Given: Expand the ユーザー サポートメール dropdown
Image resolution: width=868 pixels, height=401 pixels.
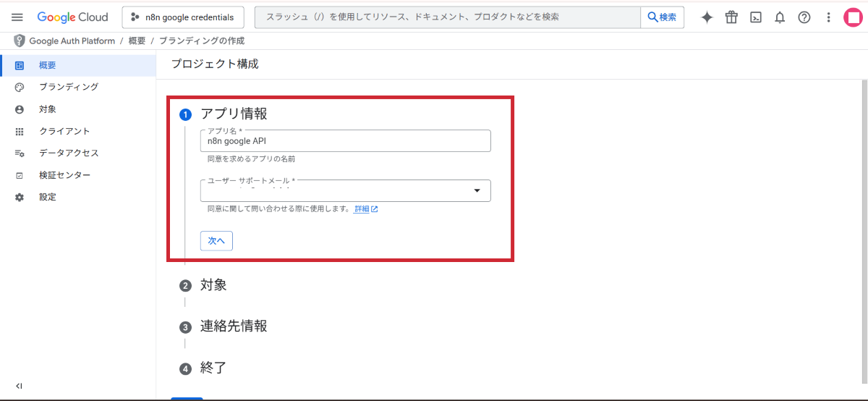Looking at the screenshot, I should pyautogui.click(x=477, y=190).
